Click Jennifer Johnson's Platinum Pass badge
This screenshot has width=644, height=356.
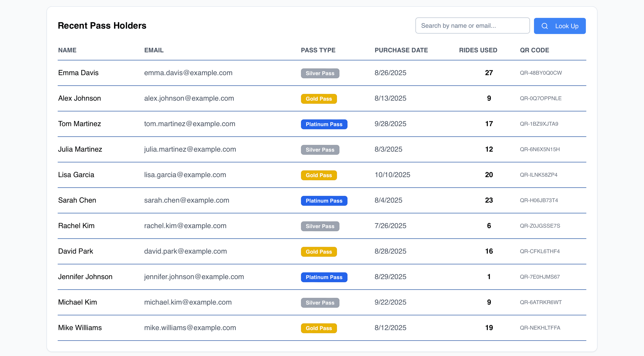point(324,277)
